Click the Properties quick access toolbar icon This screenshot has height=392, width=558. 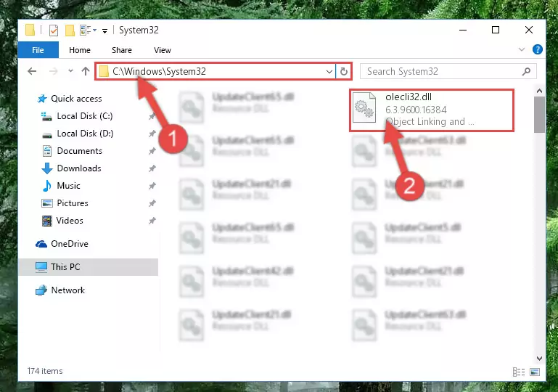pos(54,30)
